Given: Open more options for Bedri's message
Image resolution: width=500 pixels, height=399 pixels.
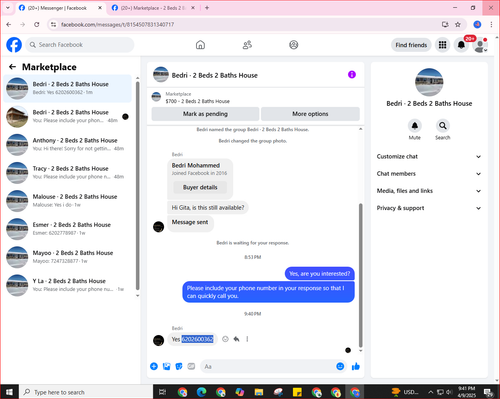Looking at the screenshot, I should (x=247, y=339).
